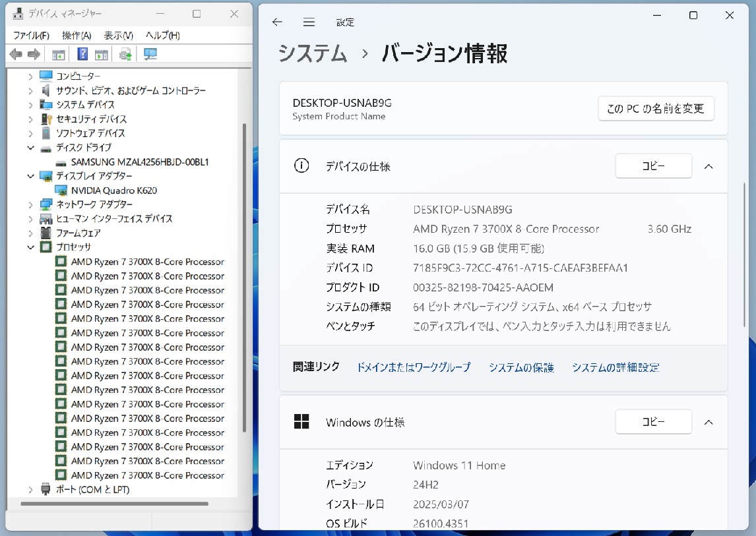The image size is (756, 536).
Task: Click the Device Manager title bar app icon
Action: (18, 13)
